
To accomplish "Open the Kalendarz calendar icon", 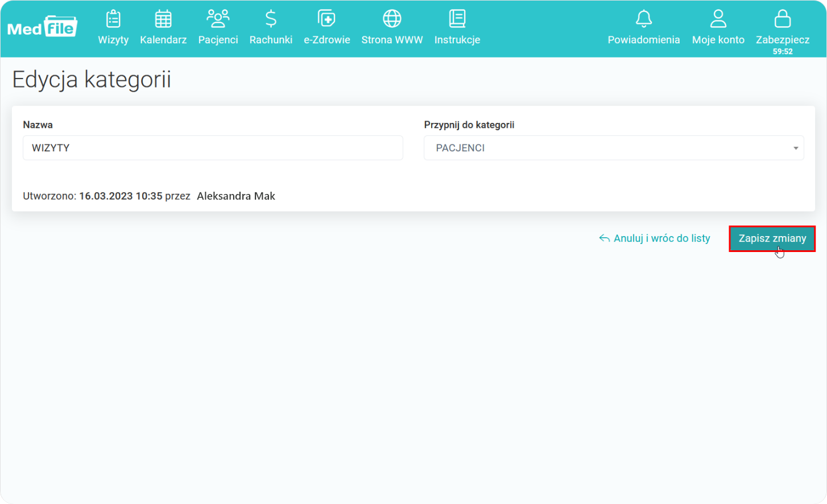I will (x=163, y=19).
